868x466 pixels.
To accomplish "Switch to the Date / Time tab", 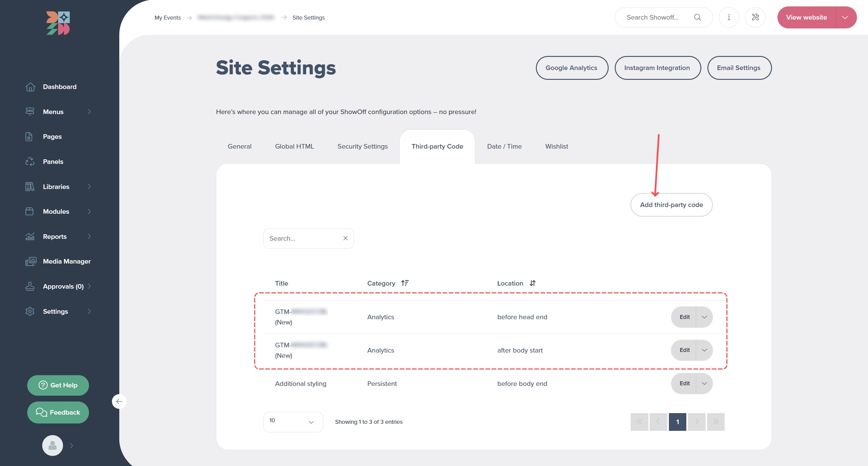I will (504, 146).
